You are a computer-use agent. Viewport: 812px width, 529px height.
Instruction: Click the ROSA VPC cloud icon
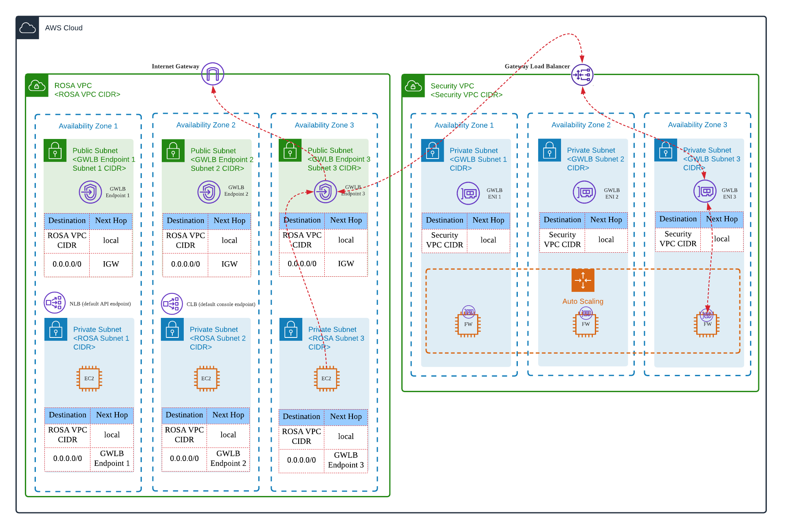[x=37, y=86]
